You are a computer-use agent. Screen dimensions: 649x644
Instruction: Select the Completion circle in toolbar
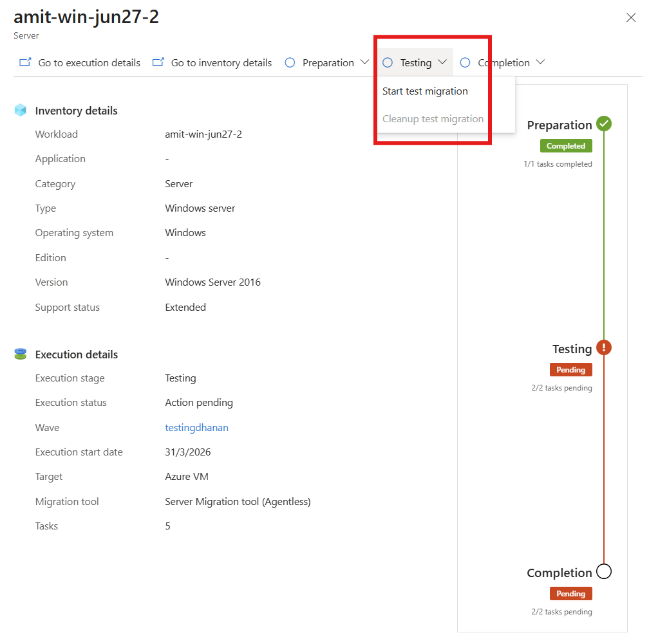466,62
